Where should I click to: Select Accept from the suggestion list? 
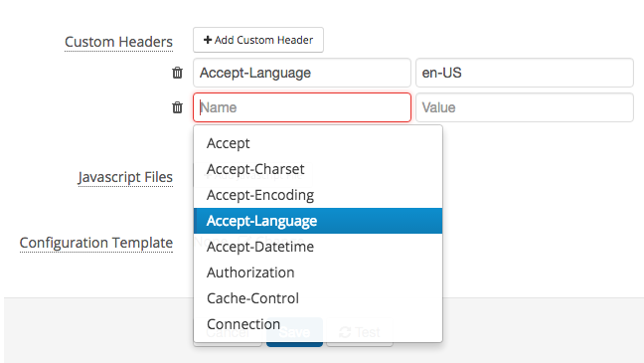[x=318, y=143]
